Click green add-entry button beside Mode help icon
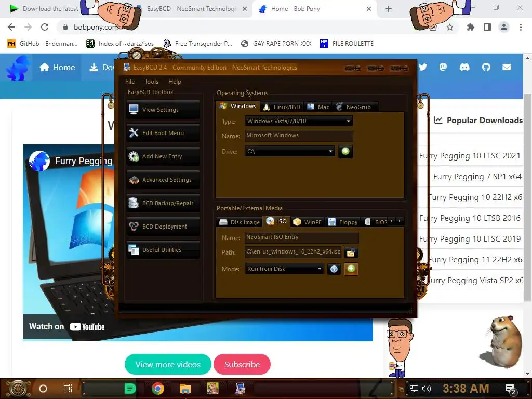The height and width of the screenshot is (399, 532). [x=351, y=269]
